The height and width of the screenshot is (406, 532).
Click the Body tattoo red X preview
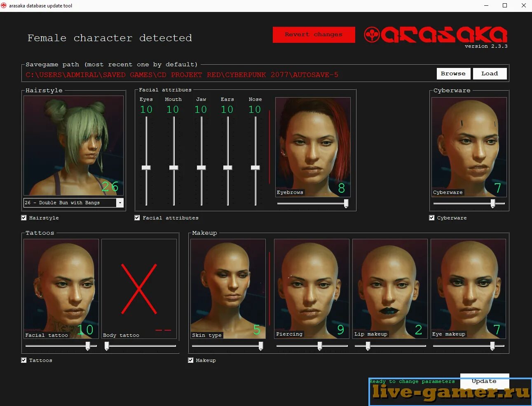pos(139,289)
